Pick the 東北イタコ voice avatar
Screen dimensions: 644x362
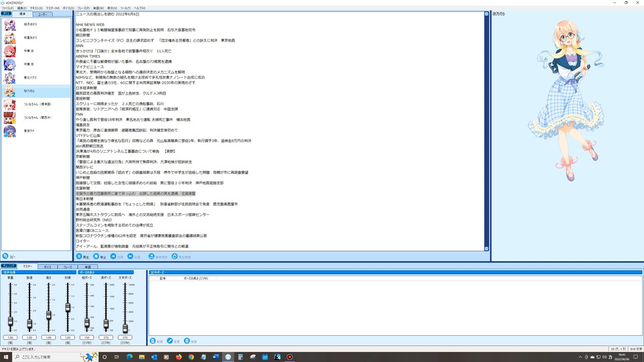pos(9,78)
